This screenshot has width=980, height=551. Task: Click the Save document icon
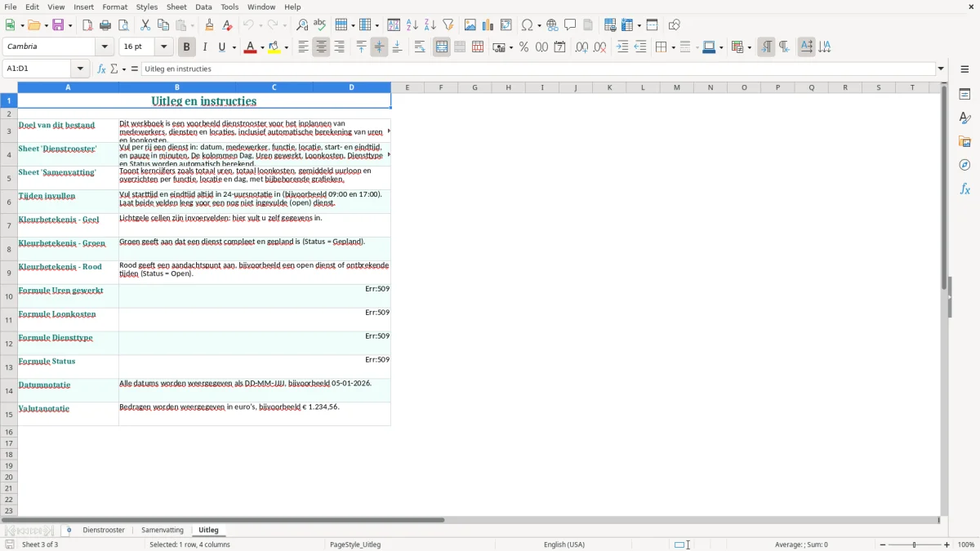click(x=58, y=25)
